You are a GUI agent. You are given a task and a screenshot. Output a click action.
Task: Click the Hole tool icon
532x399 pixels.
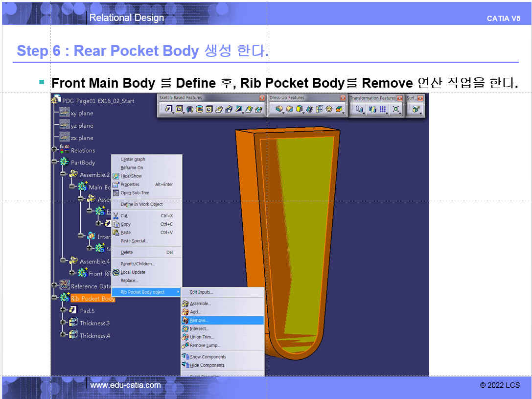(209, 109)
